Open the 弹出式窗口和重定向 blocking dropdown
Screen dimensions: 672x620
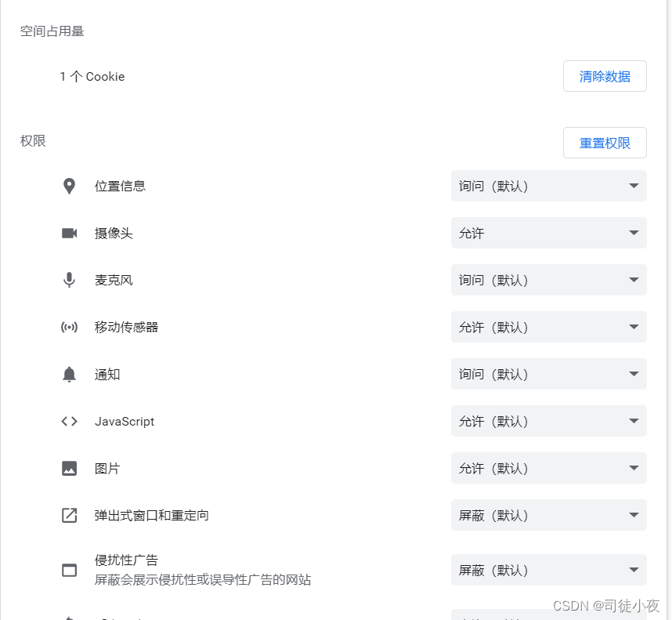pos(548,515)
